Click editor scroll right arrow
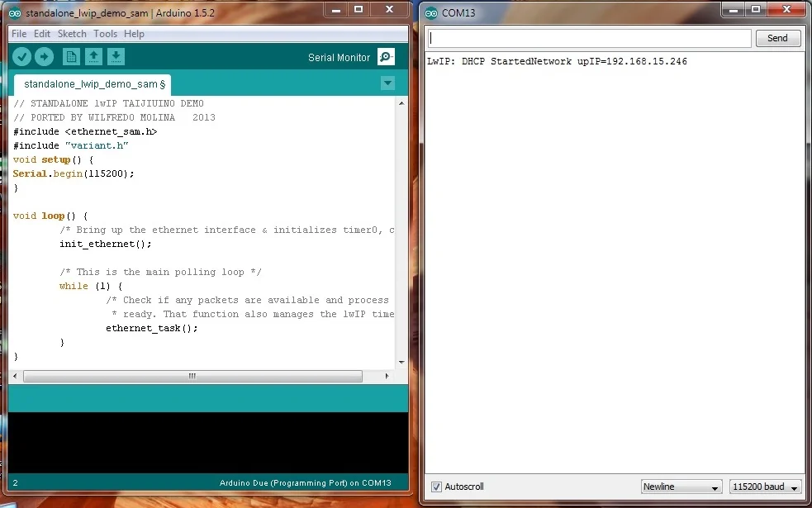812x508 pixels. coord(387,376)
